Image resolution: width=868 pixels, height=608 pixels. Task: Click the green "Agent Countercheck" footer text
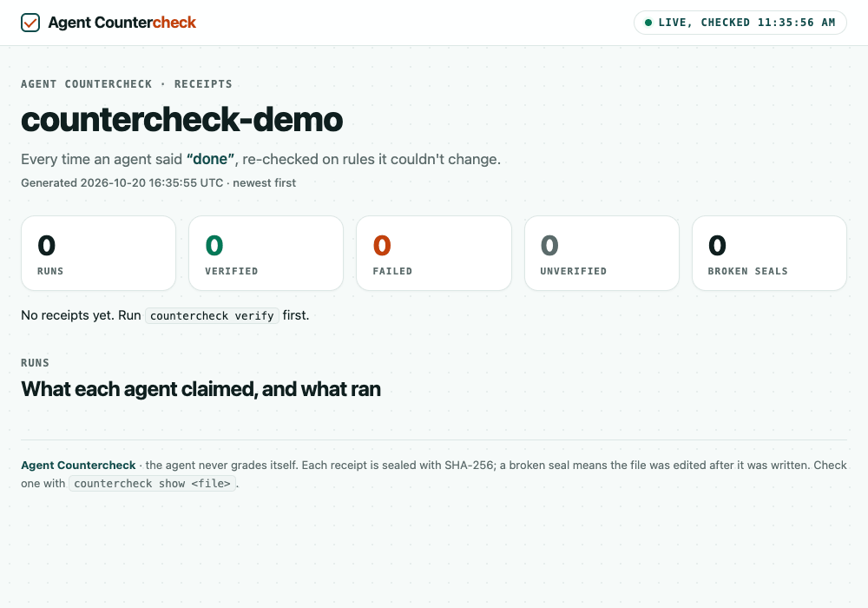point(78,466)
